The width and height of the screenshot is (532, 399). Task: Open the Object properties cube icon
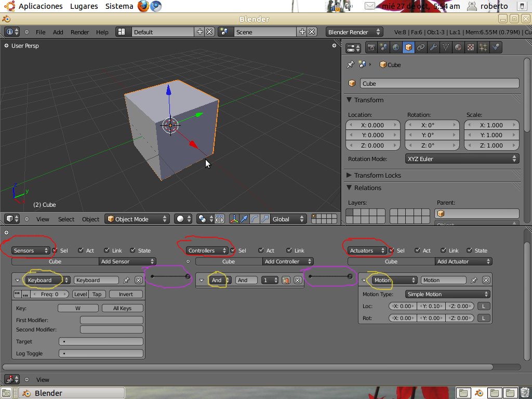[x=408, y=47]
